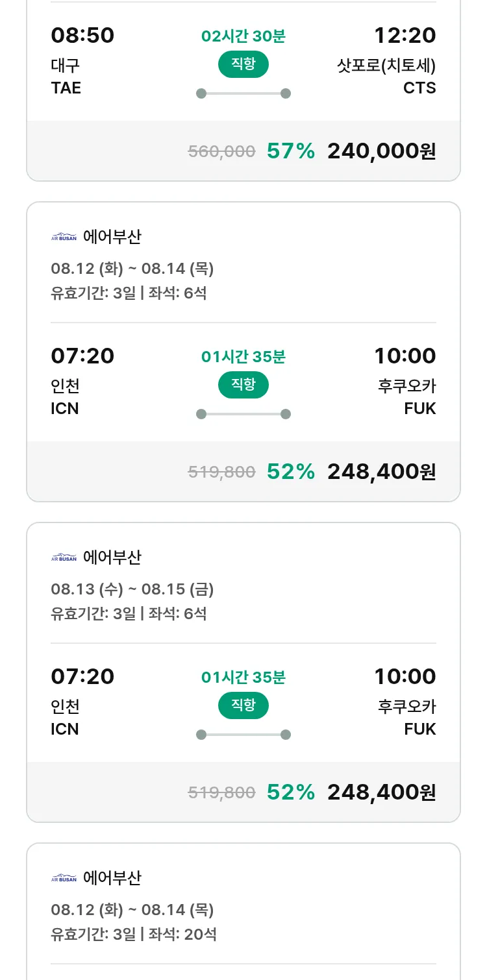Click the Air Busan logo on the 08.13 (수) card
Screen dimensions: 487x980
click(x=64, y=557)
